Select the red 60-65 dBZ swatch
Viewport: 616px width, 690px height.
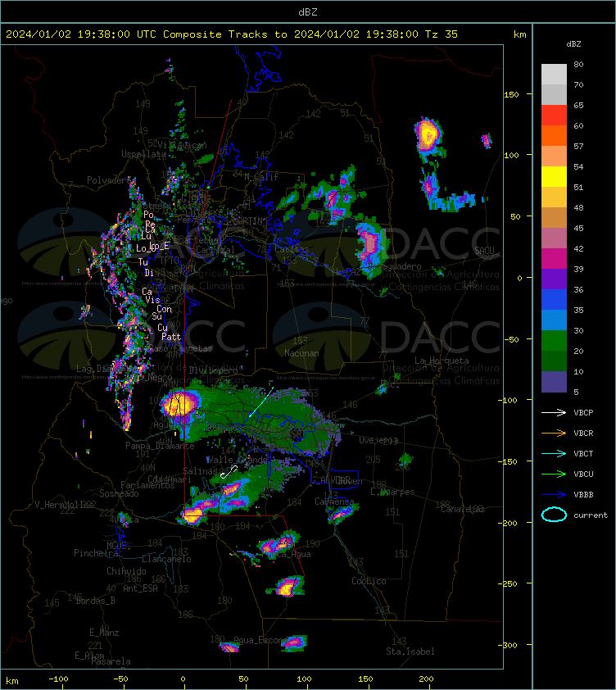click(554, 116)
